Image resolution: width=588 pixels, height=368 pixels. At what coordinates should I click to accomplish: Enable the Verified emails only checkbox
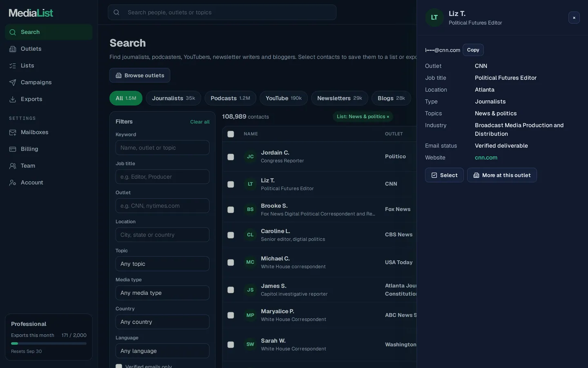[x=119, y=366]
